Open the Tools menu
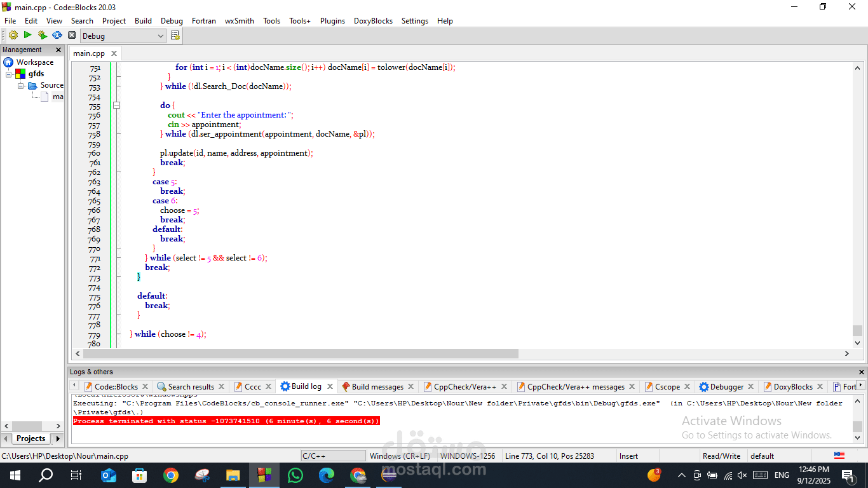This screenshot has width=868, height=488. tap(271, 21)
